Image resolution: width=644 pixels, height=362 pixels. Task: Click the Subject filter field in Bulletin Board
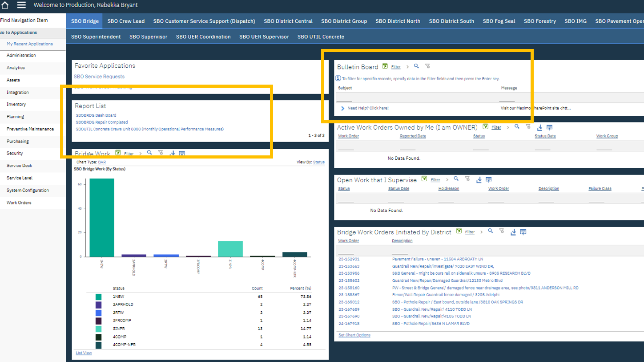pos(345,98)
